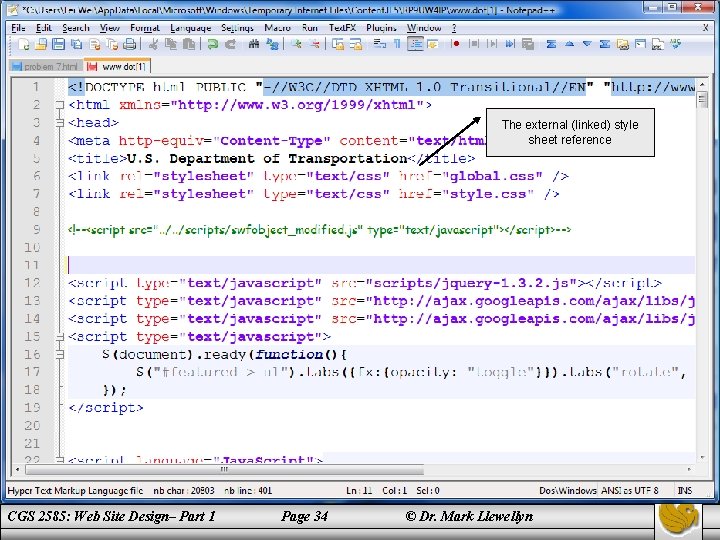Switch to the problem 7.html tab

pos(46,67)
